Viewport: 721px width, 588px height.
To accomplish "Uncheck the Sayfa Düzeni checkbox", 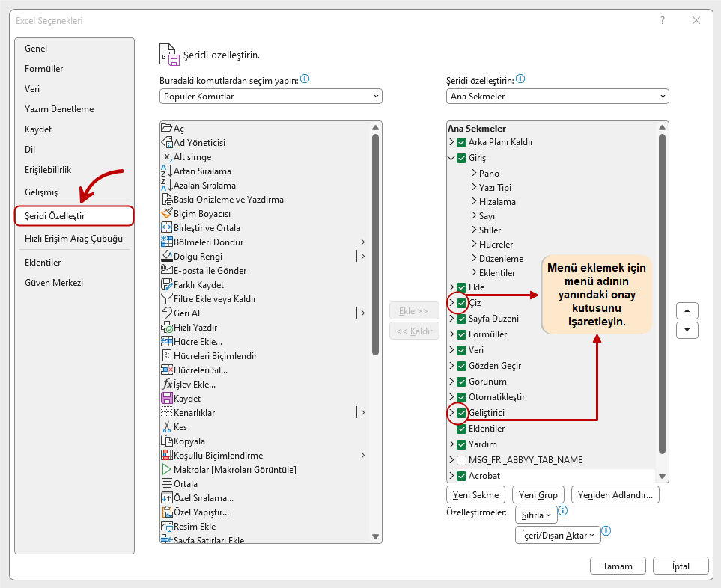I will [x=462, y=319].
